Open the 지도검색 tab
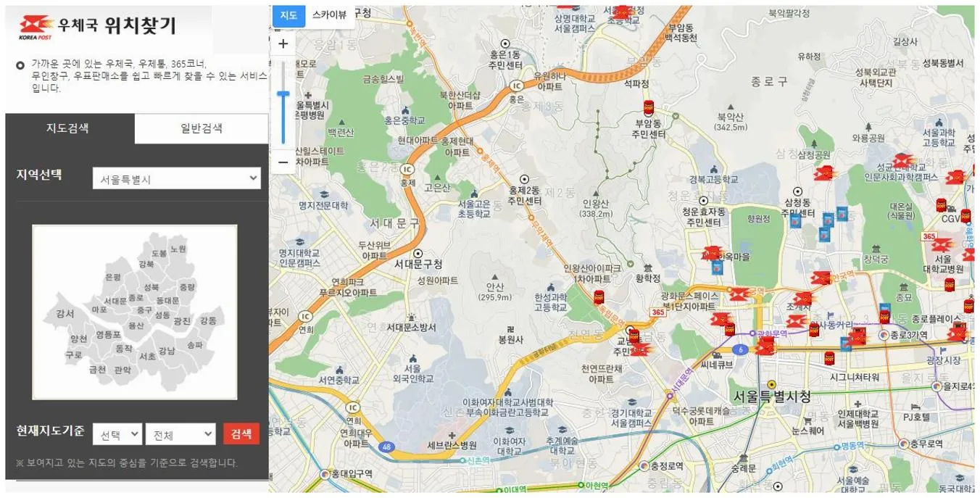Screen dimensions: 980x498 [69, 128]
